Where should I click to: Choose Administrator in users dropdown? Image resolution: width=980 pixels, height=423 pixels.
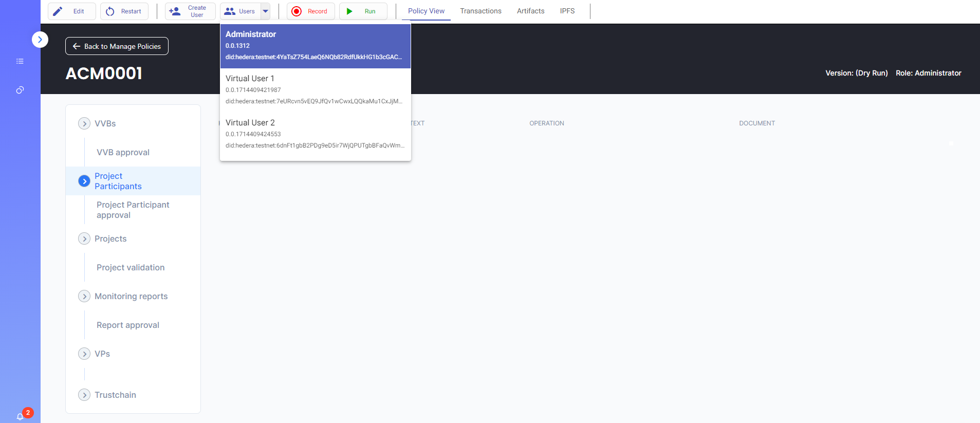[315, 46]
